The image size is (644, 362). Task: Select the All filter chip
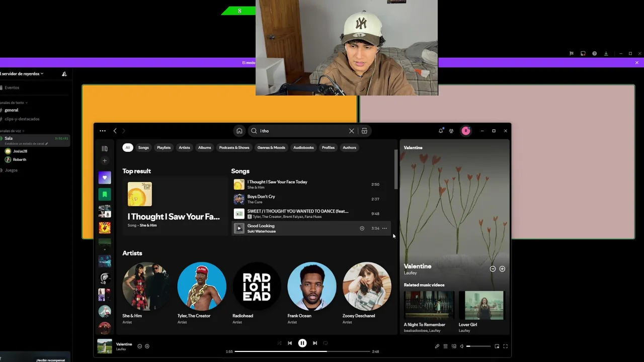tap(128, 148)
